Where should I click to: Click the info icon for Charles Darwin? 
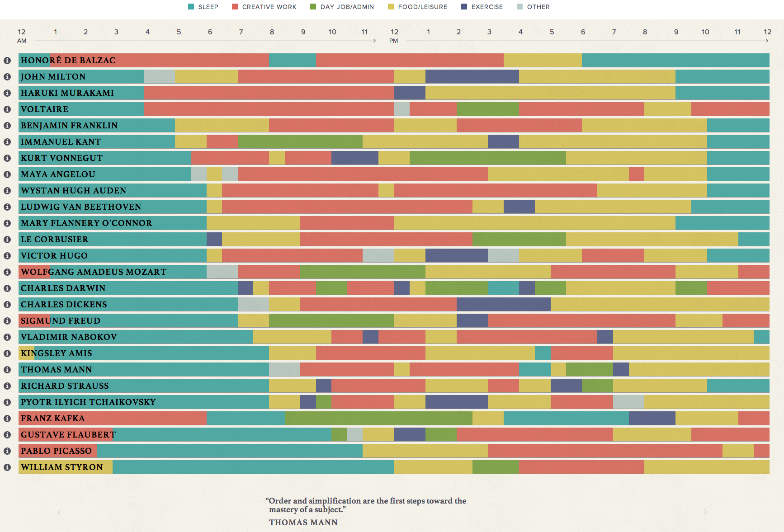pyautogui.click(x=8, y=288)
